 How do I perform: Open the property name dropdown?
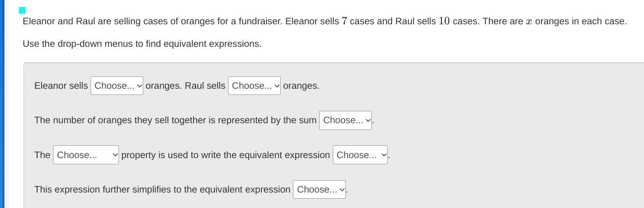(x=86, y=155)
